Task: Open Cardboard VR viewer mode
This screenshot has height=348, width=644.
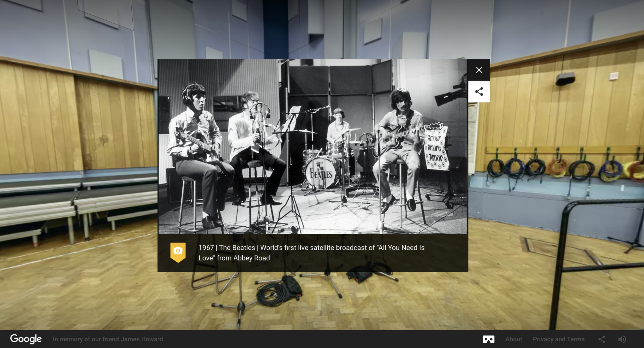Action: coord(488,339)
